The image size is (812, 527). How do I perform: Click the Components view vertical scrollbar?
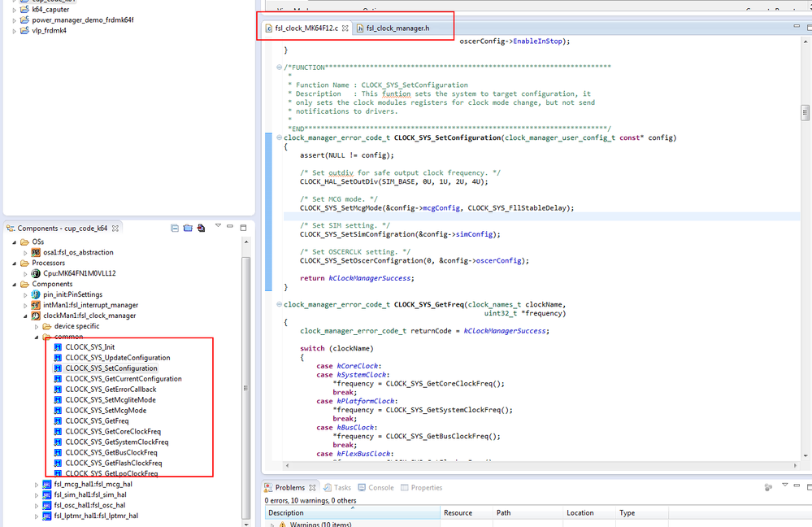pyautogui.click(x=246, y=387)
